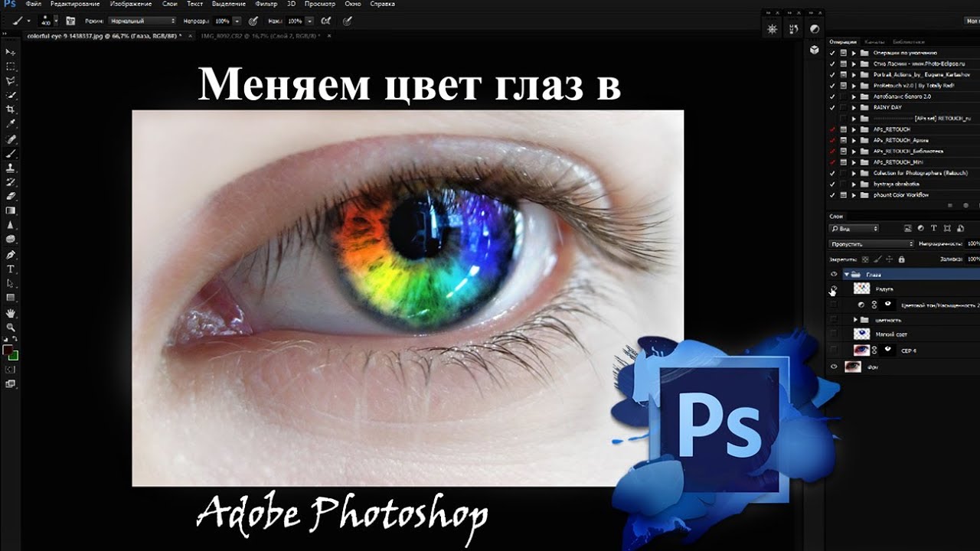The image size is (980, 551).
Task: Show the Мягкий свет layer
Action: (834, 334)
